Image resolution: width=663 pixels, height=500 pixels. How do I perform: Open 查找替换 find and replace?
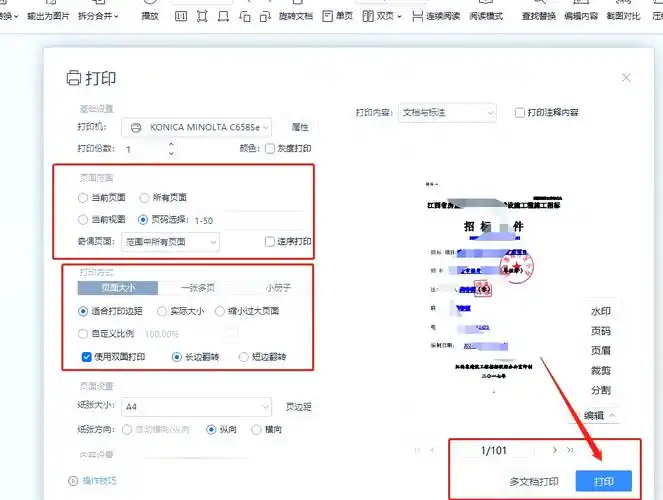[539, 16]
